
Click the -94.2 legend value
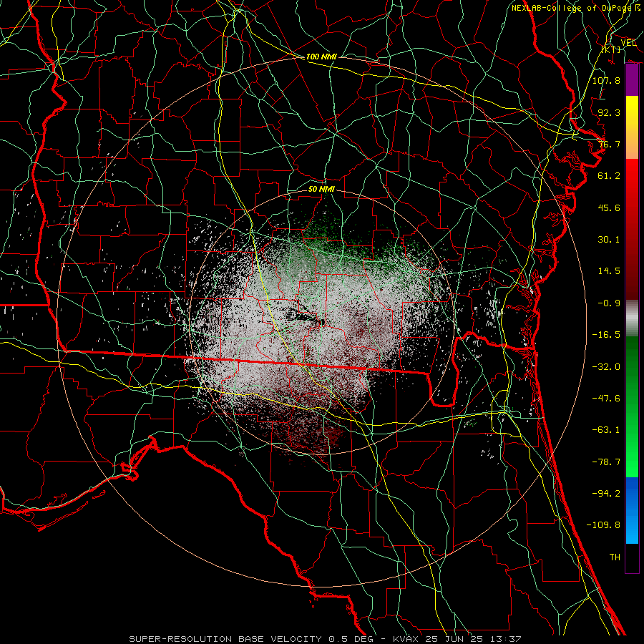point(606,493)
